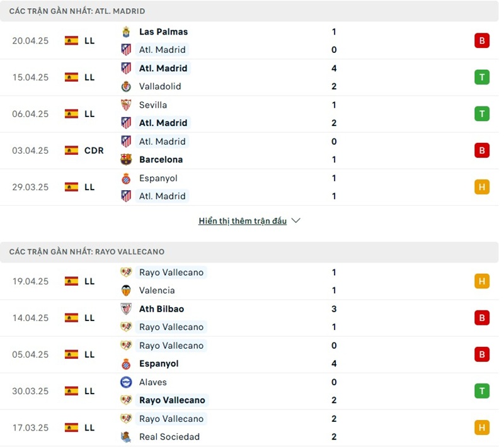The width and height of the screenshot is (504, 447).
Task: Select the Rayo Vallecano vs Valencia match date
Action: (30, 281)
